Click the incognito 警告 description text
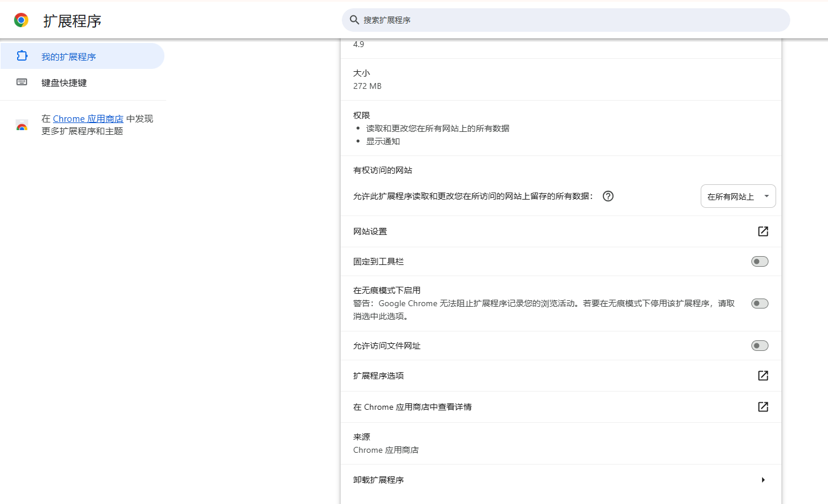The width and height of the screenshot is (828, 504). [544, 310]
